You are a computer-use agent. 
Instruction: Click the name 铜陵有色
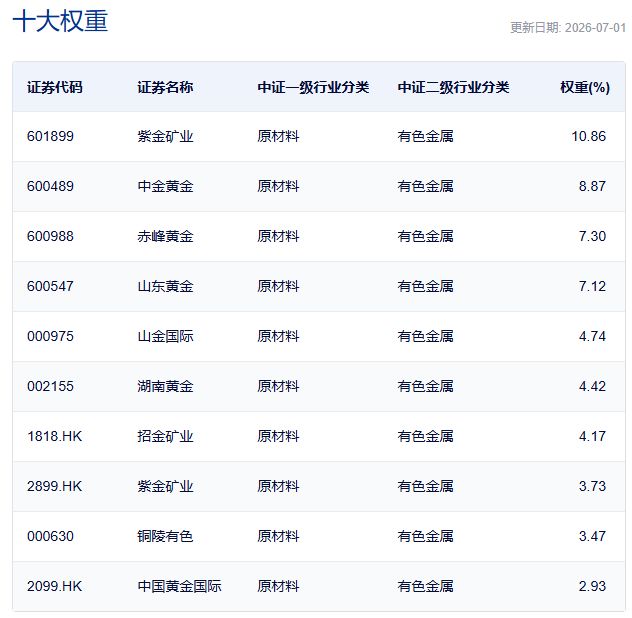(165, 536)
